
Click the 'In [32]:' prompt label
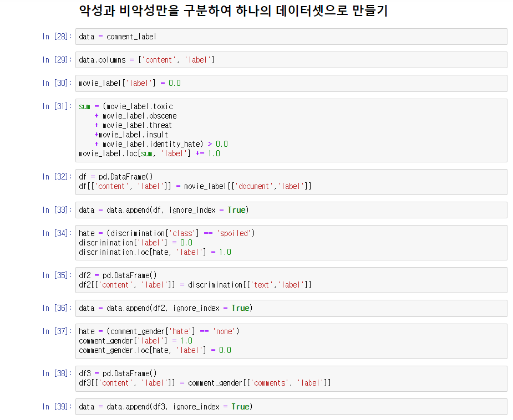57,177
